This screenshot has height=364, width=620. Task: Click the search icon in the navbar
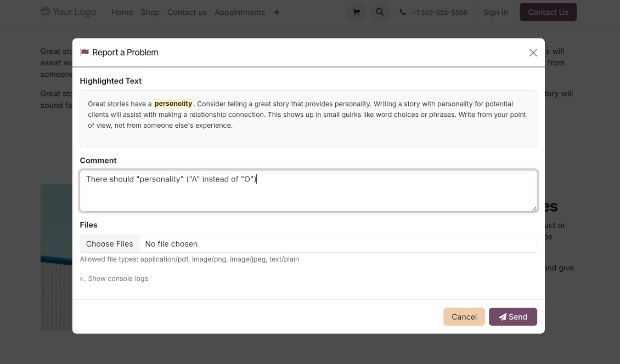(x=380, y=12)
